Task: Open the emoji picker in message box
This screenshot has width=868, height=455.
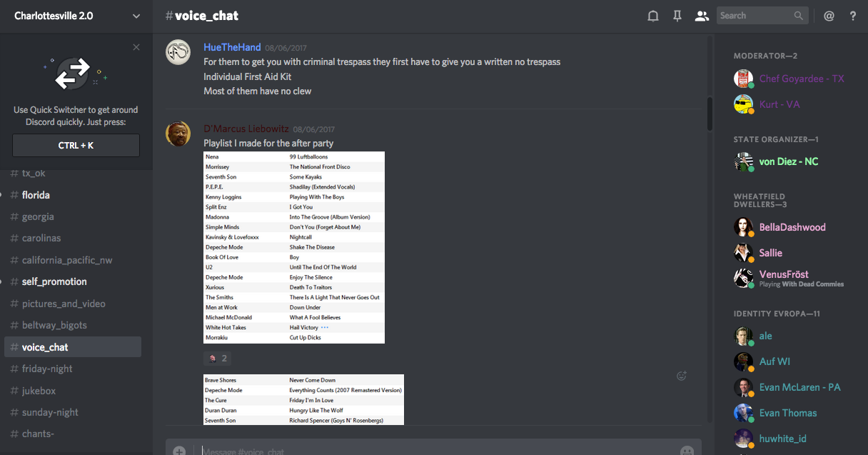Action: (687, 451)
